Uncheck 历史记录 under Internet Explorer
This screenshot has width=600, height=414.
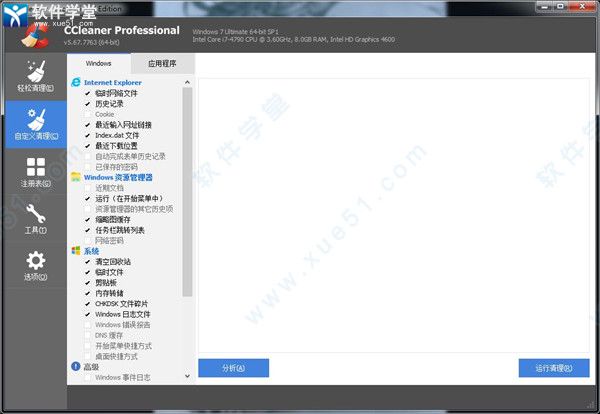click(88, 104)
